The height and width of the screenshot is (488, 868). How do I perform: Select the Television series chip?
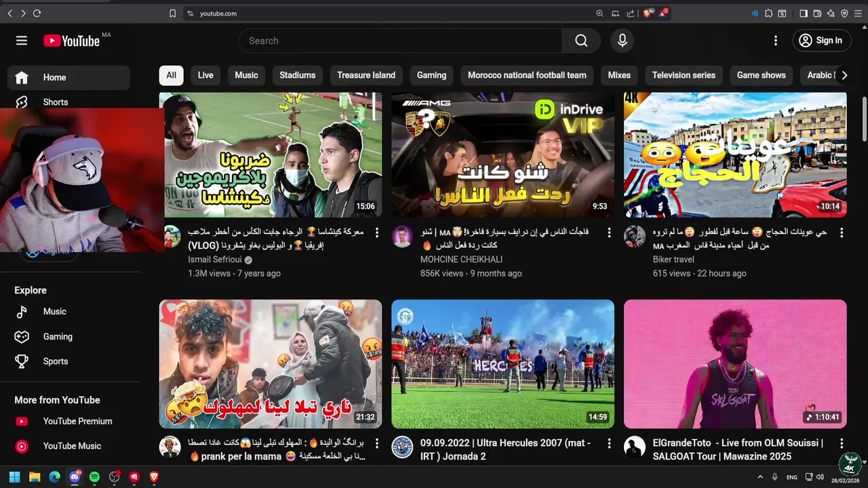684,75
